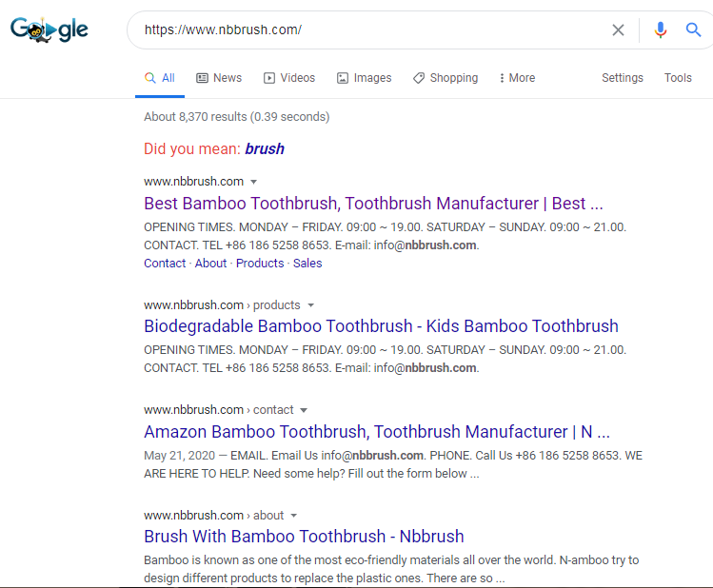Submit search with the magnifying glass icon
This screenshot has height=588, width=713.
pos(693,30)
